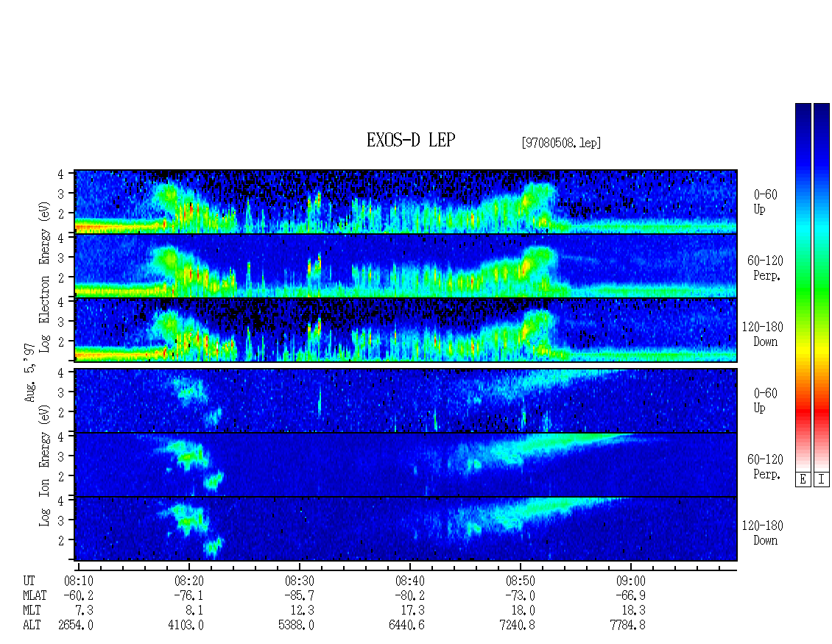832x644 pixels.
Task: Click the MLAT value -60.2
Action: click(79, 595)
